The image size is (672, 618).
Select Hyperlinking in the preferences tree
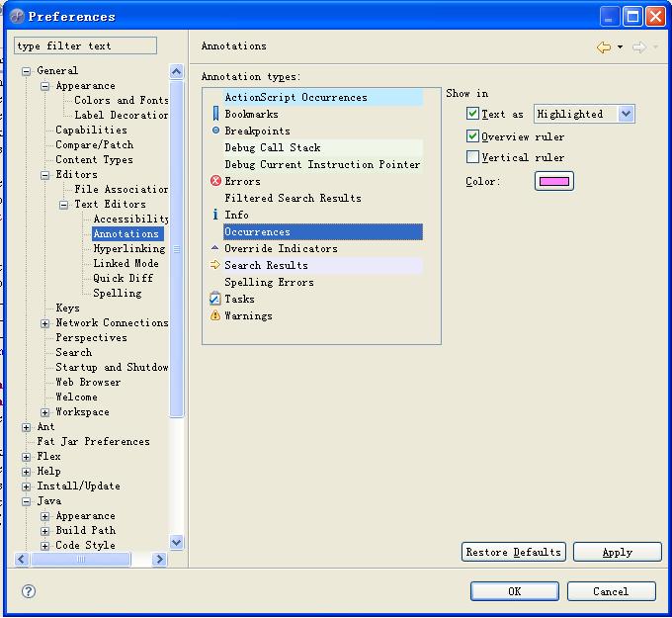coord(128,249)
